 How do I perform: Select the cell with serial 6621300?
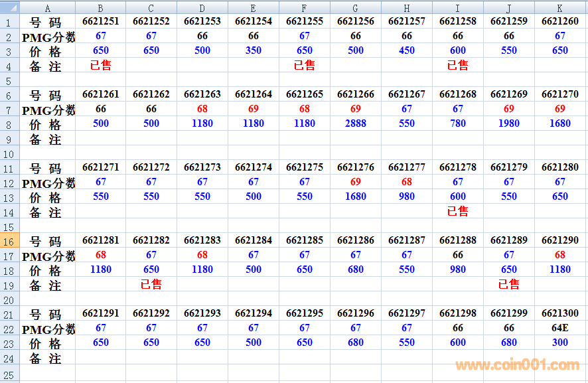tap(559, 313)
